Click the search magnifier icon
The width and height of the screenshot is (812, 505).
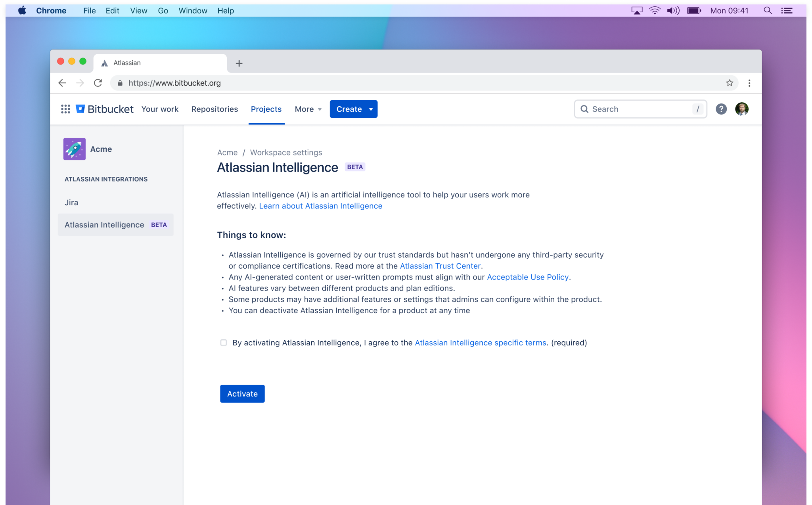(584, 109)
